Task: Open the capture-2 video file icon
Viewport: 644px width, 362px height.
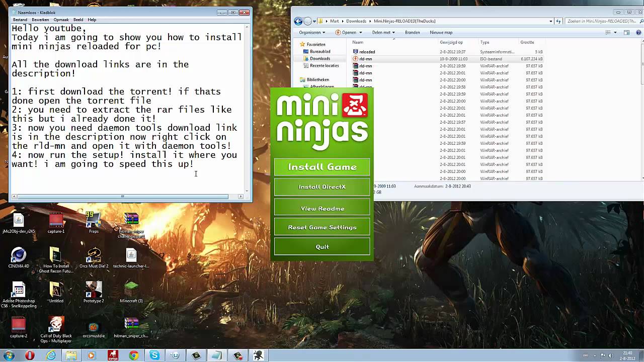Action: (19, 327)
